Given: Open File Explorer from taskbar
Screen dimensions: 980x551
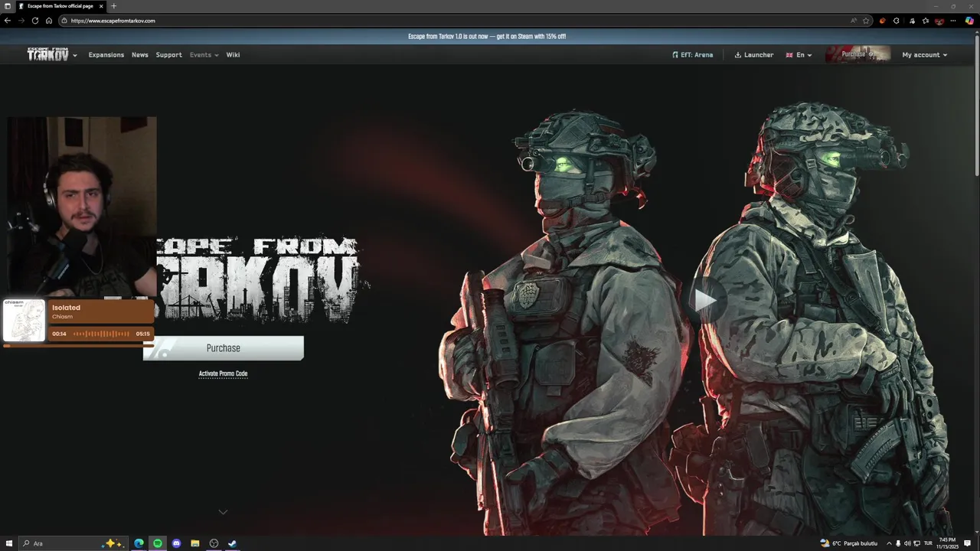Looking at the screenshot, I should (x=195, y=543).
